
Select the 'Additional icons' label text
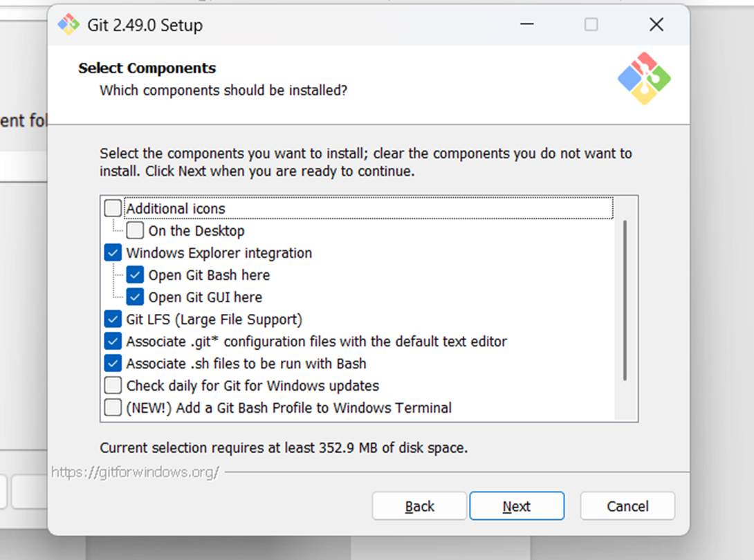[x=176, y=209]
